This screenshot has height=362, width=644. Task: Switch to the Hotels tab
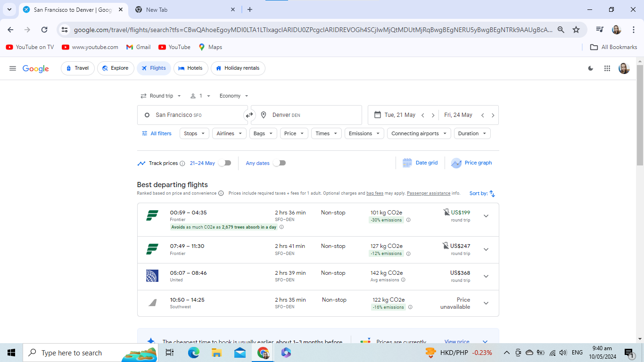[190, 68]
